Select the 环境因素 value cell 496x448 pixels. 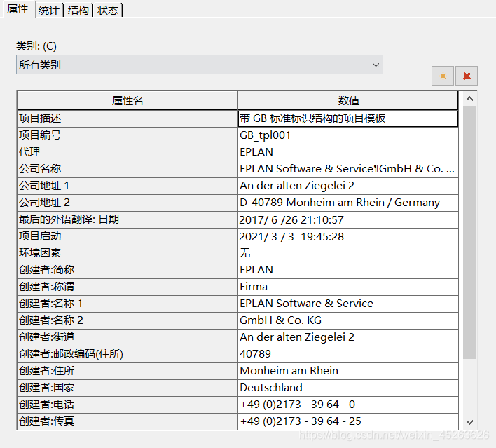(x=348, y=253)
